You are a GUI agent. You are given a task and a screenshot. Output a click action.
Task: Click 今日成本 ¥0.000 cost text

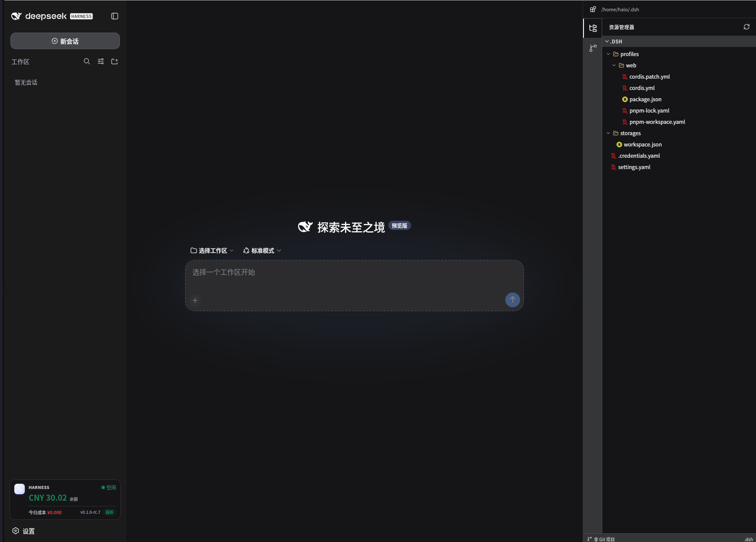45,512
